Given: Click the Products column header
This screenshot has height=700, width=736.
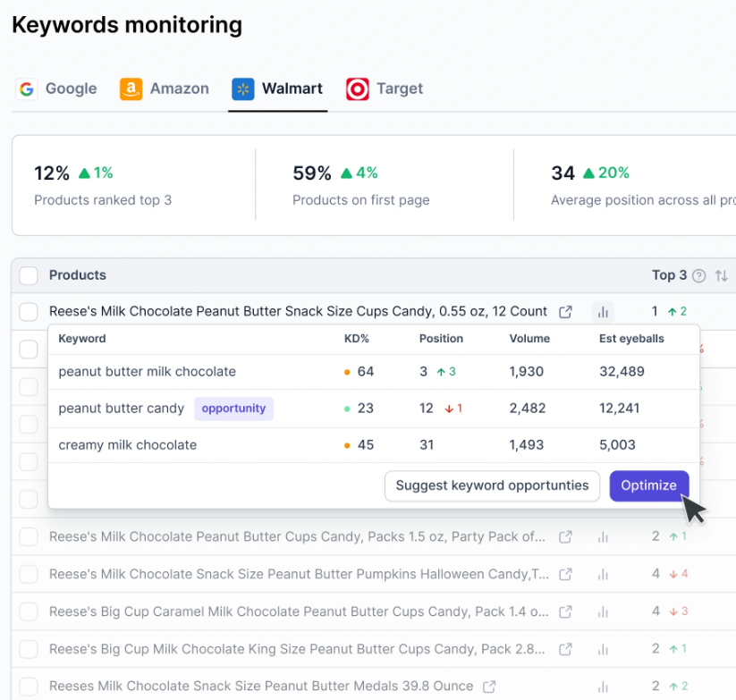Looking at the screenshot, I should click(78, 275).
